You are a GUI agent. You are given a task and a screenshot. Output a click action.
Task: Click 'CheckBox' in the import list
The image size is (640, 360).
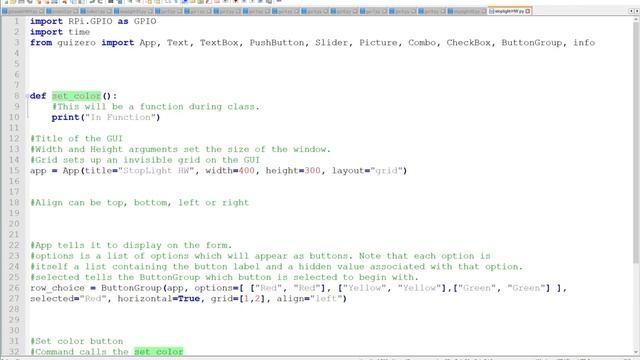pyautogui.click(x=468, y=42)
